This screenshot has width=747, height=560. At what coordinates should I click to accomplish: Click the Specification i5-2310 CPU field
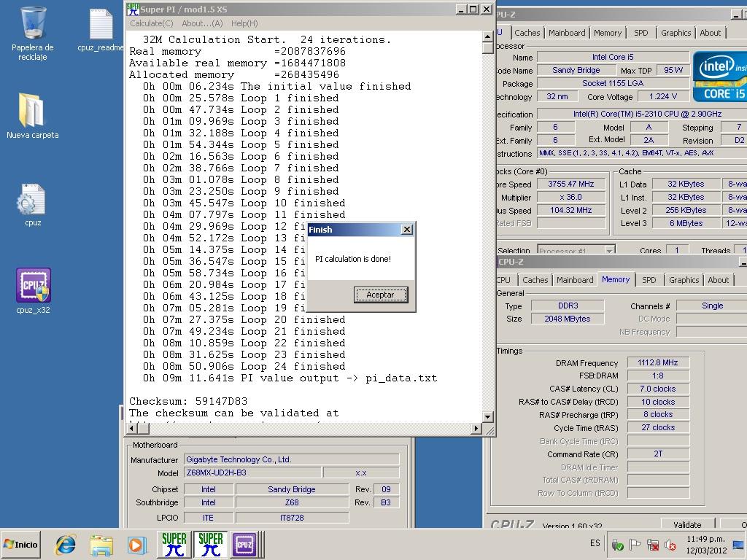pyautogui.click(x=642, y=114)
